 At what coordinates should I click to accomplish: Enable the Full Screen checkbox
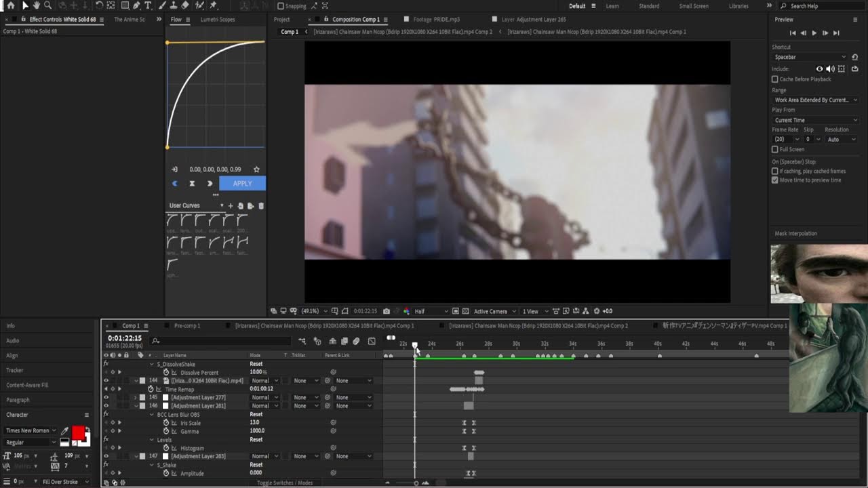(775, 149)
